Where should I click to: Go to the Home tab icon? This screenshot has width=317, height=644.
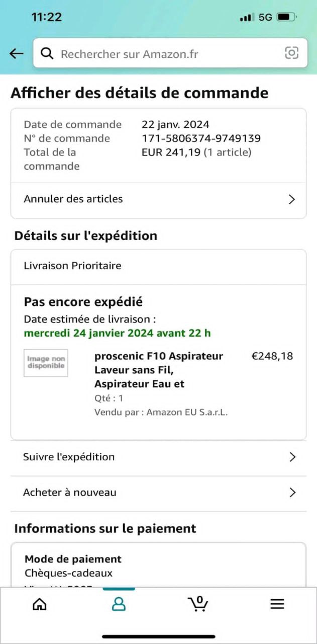coord(39,604)
